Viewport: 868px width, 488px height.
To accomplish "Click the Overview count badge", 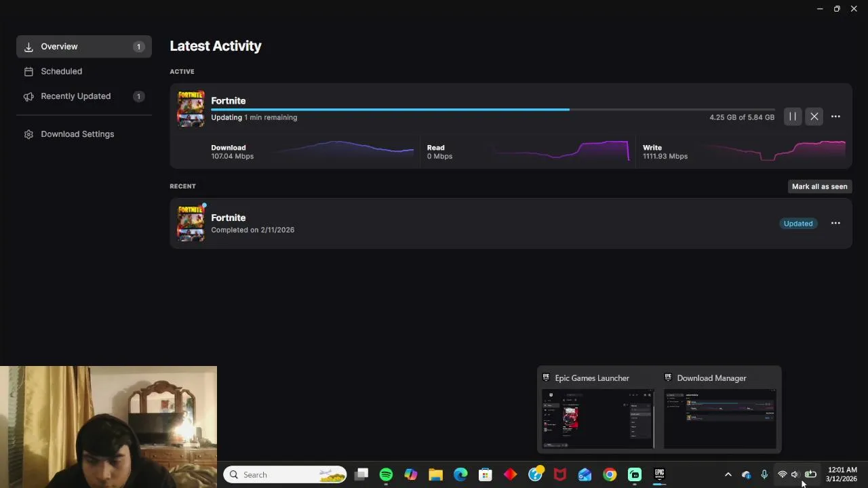I will 138,47.
